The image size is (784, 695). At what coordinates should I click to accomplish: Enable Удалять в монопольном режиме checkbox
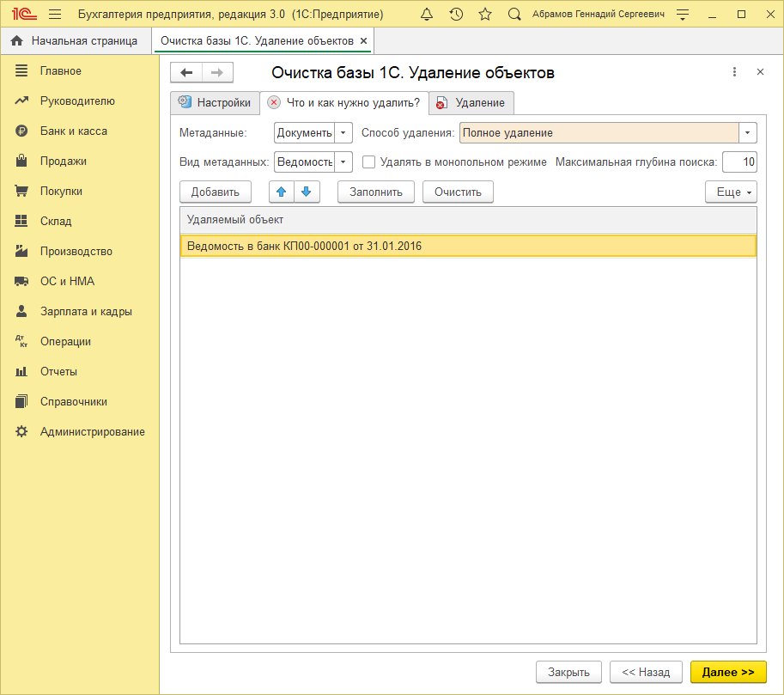tap(369, 162)
